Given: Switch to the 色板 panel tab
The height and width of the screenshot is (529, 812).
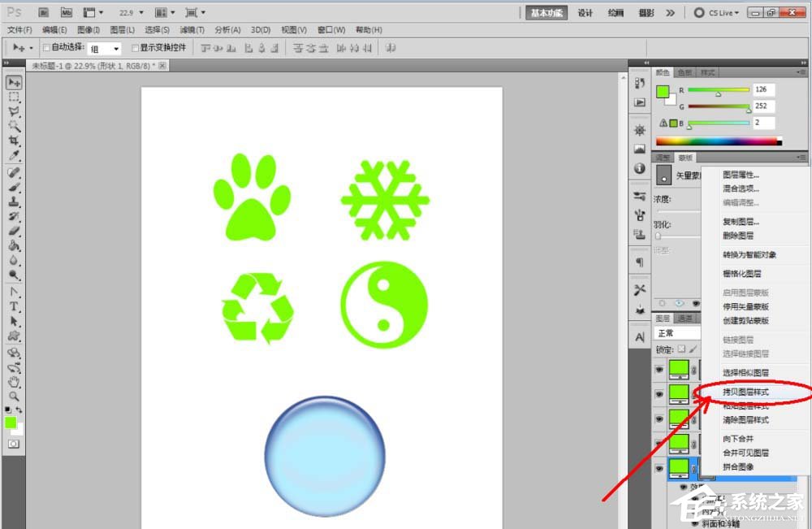Looking at the screenshot, I should 685,72.
